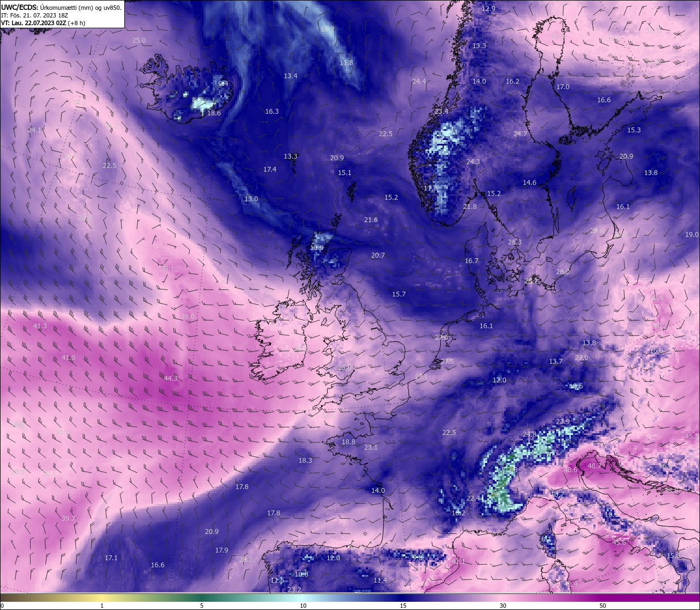Image resolution: width=700 pixels, height=610 pixels.
Task: Click the 24.4 value west of Norway
Action: (419, 81)
